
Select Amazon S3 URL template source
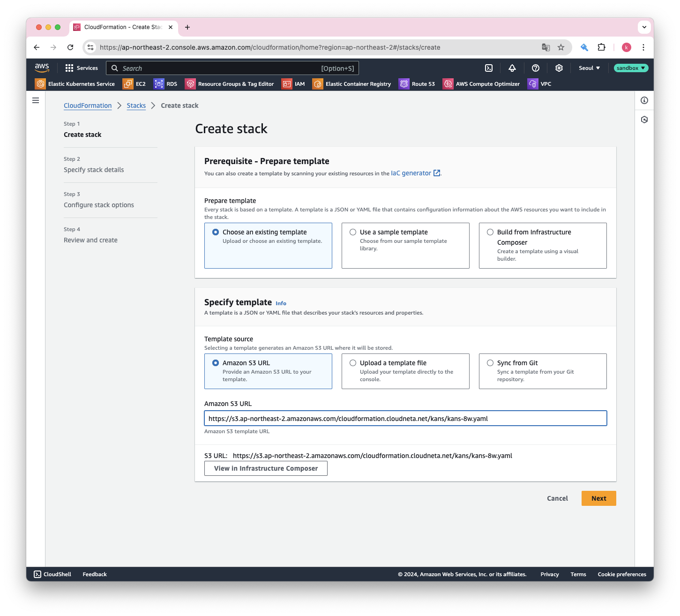tap(268, 371)
